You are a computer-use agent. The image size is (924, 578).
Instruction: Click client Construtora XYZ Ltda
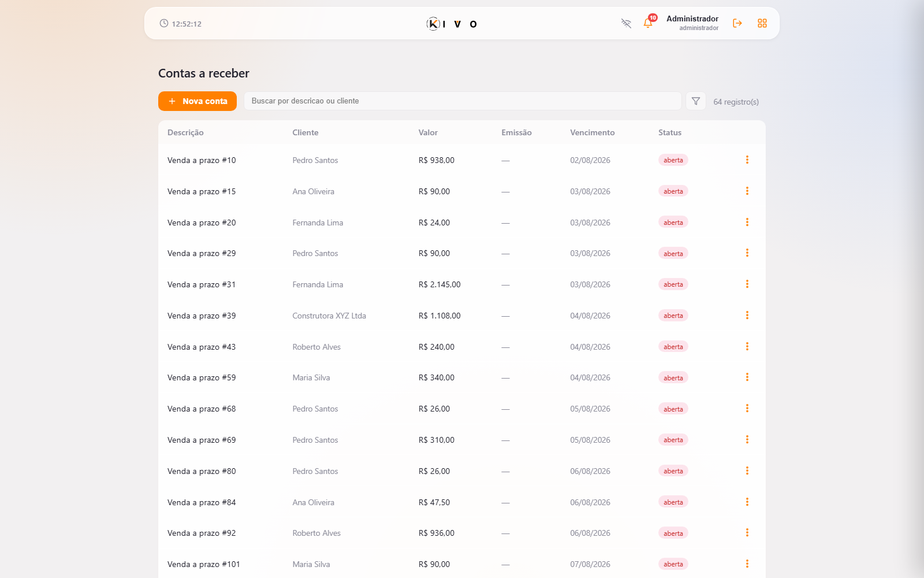coord(329,316)
